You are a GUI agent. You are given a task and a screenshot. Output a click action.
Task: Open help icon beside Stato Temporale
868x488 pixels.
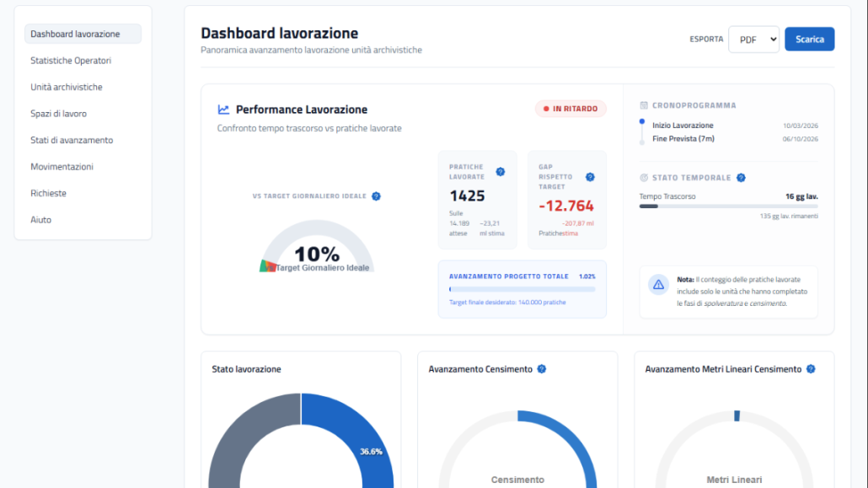coord(741,178)
